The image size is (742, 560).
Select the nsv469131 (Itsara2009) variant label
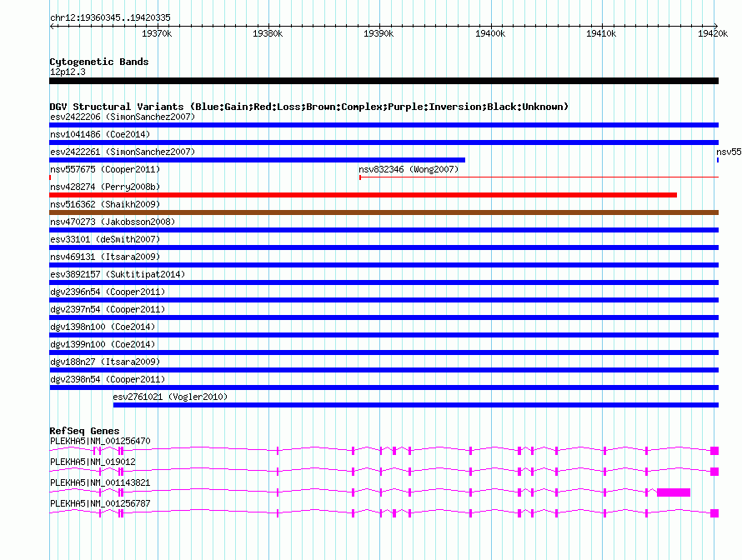pyautogui.click(x=104, y=257)
